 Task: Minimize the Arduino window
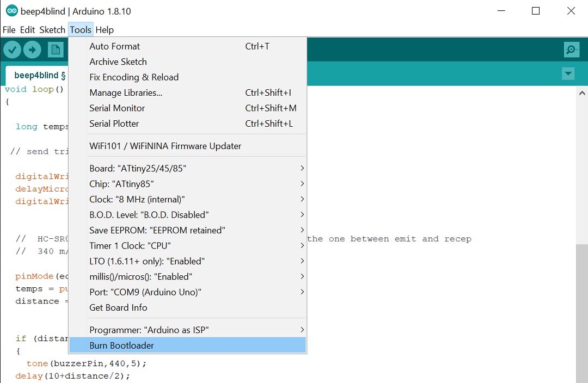coord(501,11)
